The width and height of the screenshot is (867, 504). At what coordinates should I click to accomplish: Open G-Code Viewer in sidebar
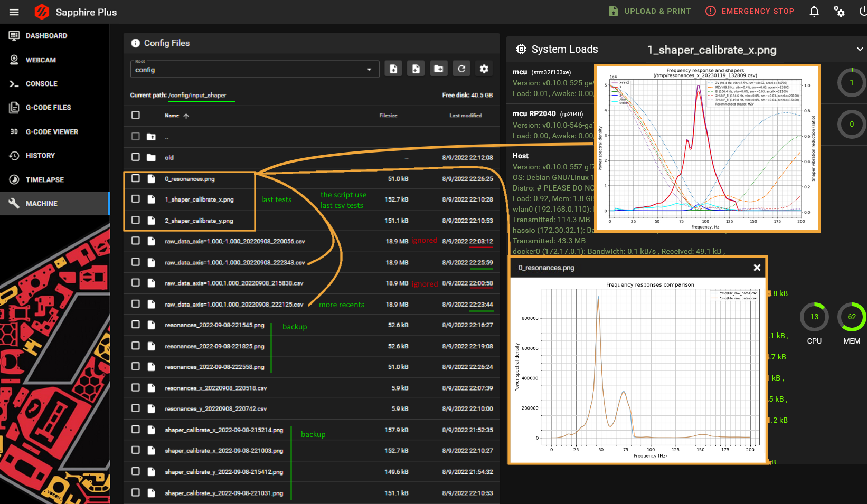(55, 131)
